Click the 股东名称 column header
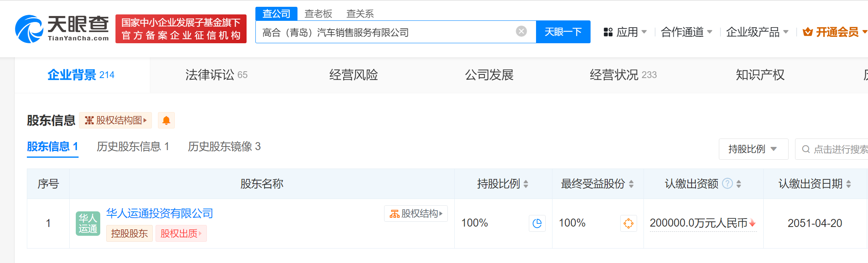 (262, 184)
